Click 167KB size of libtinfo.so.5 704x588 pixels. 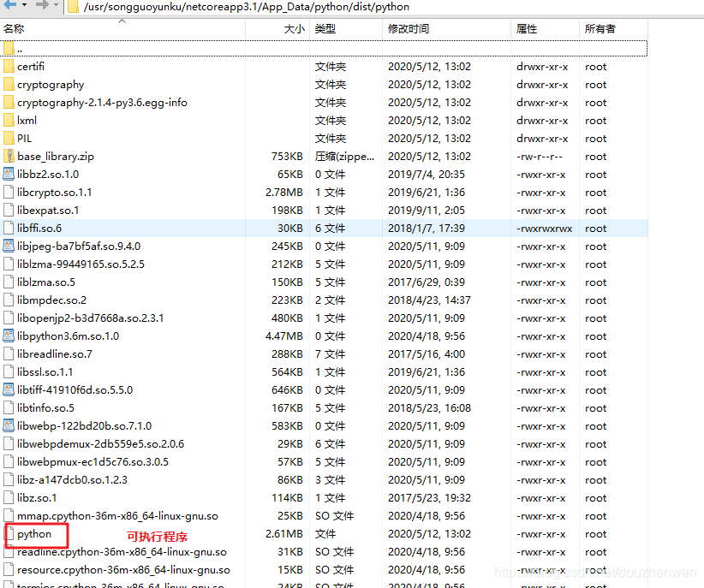[287, 407]
